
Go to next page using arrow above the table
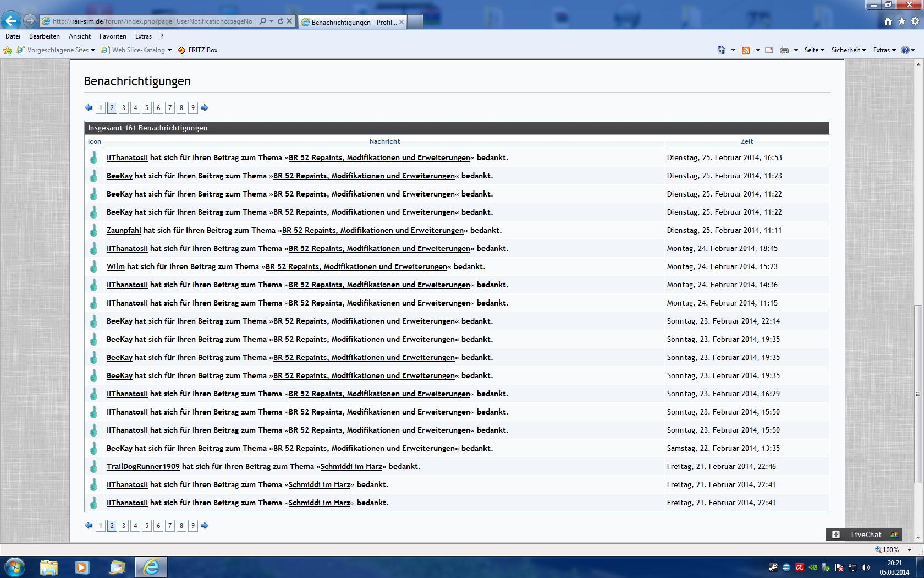(205, 108)
